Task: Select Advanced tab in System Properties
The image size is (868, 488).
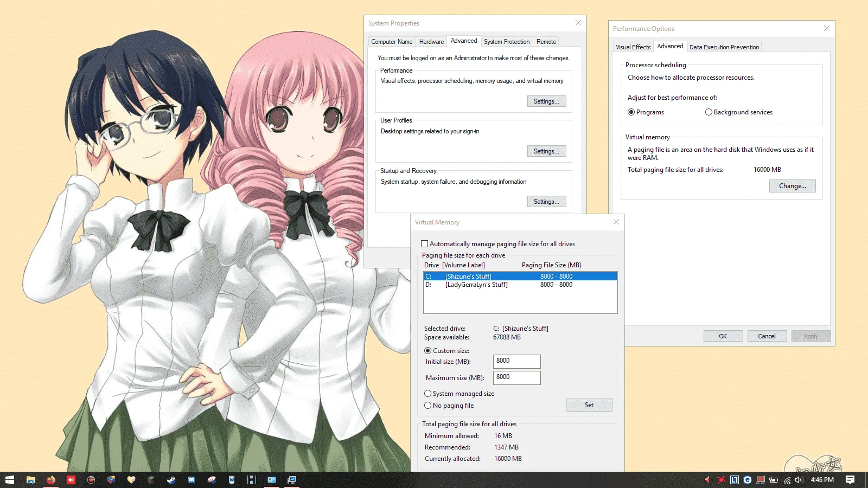Action: pyautogui.click(x=464, y=41)
